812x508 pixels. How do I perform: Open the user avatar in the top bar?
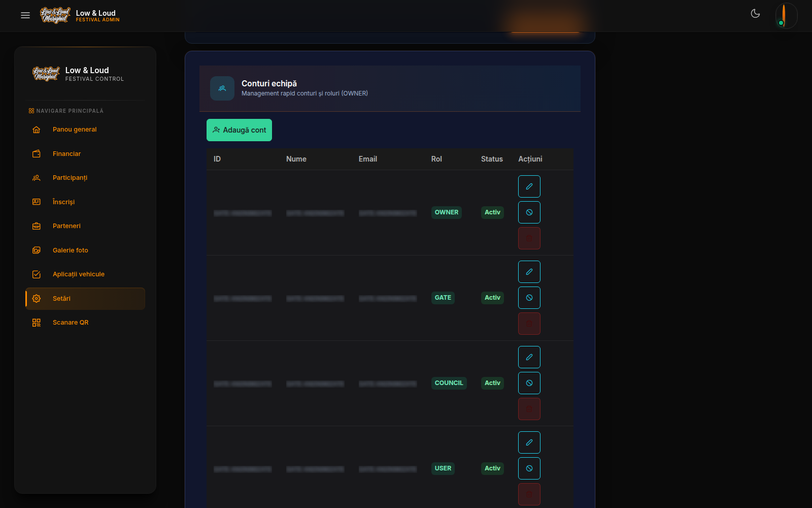[786, 16]
